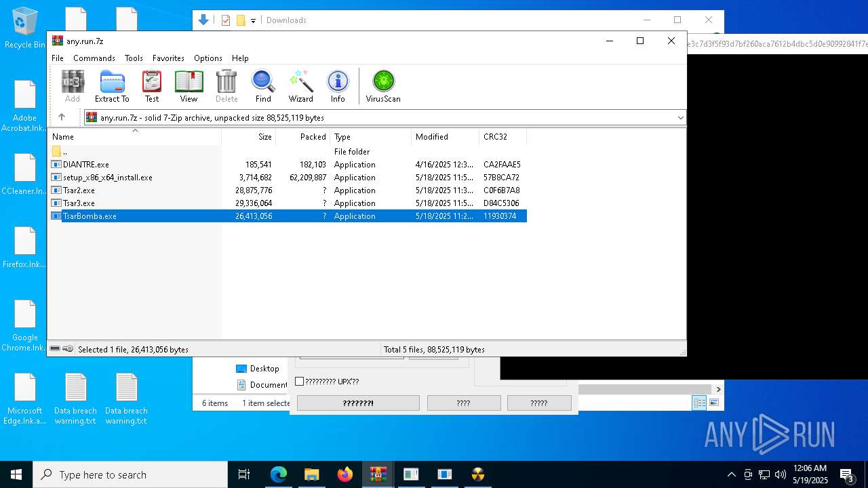Open the Options menu
Image resolution: width=868 pixels, height=488 pixels.
click(x=208, y=58)
